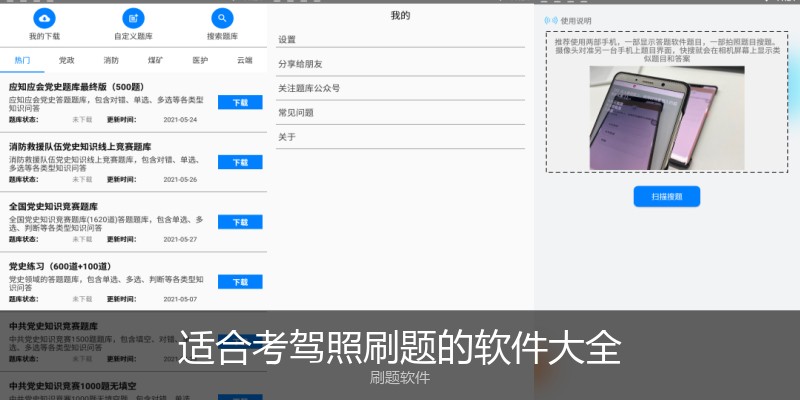This screenshot has height=400, width=800.
Task: Select 分享给朋友 menu entry
Action: click(x=401, y=64)
